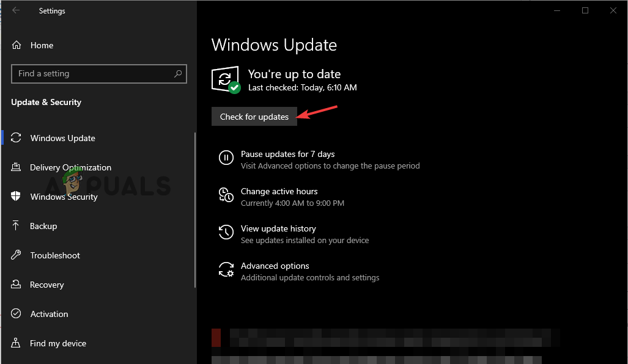Maximize the Settings window
Screen dimensions: 628x364
[585, 10]
